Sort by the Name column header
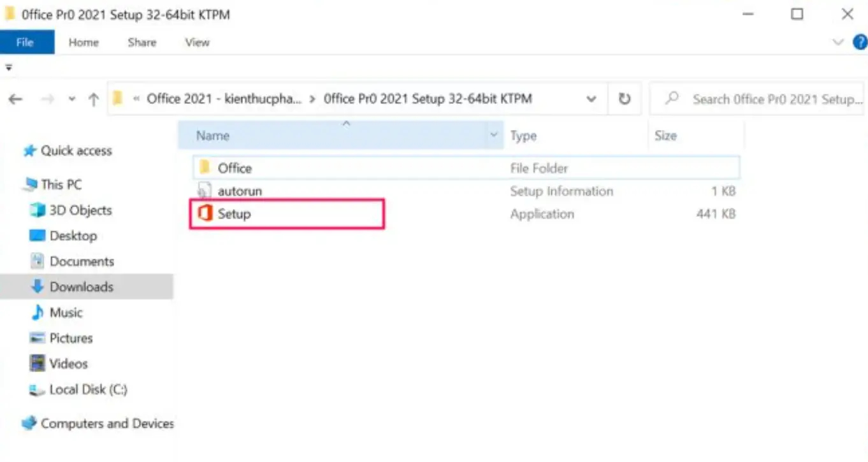This screenshot has width=868, height=462. click(340, 135)
